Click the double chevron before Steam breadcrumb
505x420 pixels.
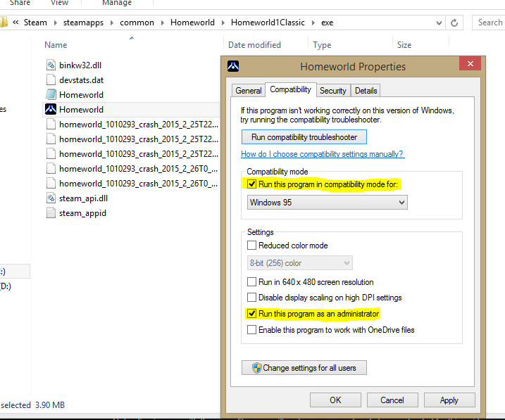pos(15,23)
